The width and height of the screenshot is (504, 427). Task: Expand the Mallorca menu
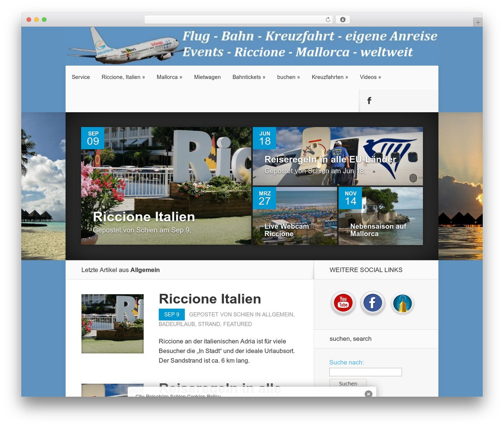[x=169, y=77]
